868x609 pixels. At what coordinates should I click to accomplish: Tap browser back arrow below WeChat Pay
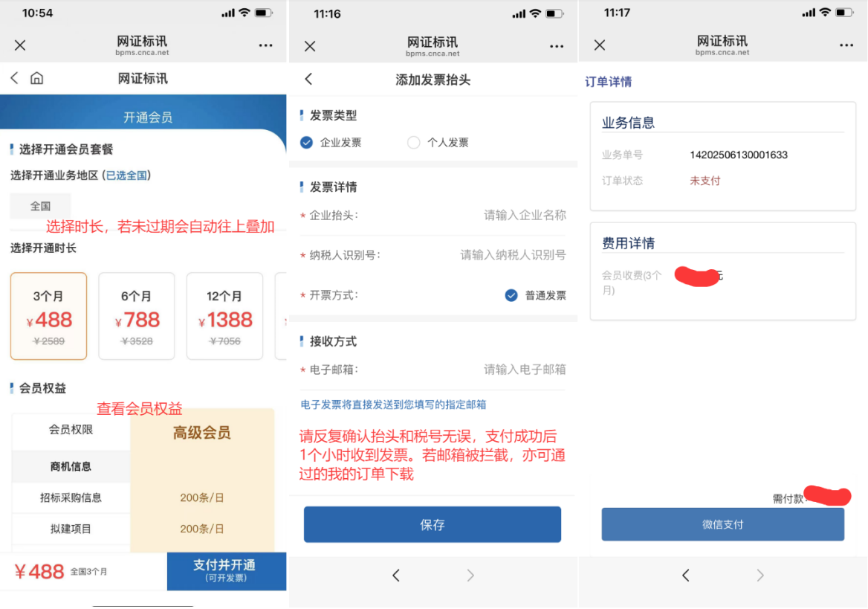[x=686, y=575]
